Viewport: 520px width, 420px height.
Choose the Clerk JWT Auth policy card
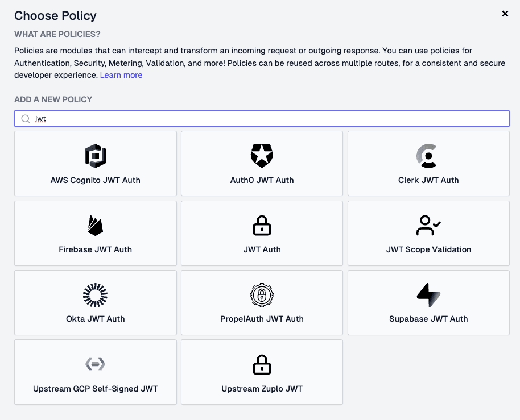pyautogui.click(x=428, y=163)
